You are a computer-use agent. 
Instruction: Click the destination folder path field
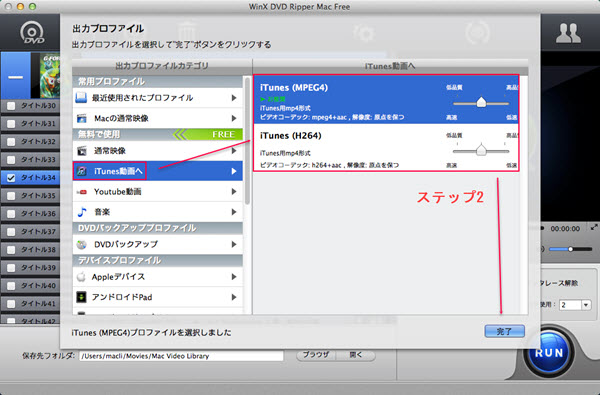pyautogui.click(x=181, y=356)
